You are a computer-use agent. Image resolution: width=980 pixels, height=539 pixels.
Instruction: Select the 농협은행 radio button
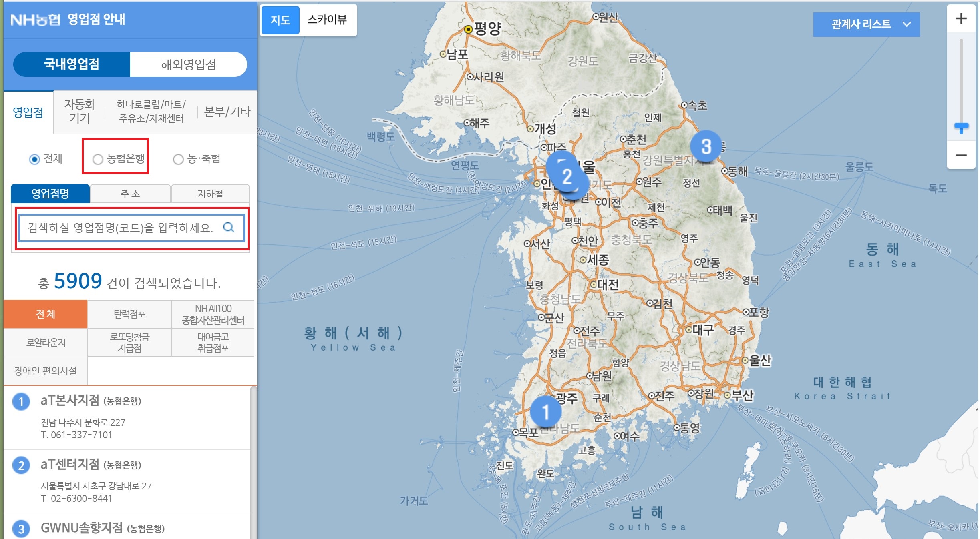pos(98,159)
